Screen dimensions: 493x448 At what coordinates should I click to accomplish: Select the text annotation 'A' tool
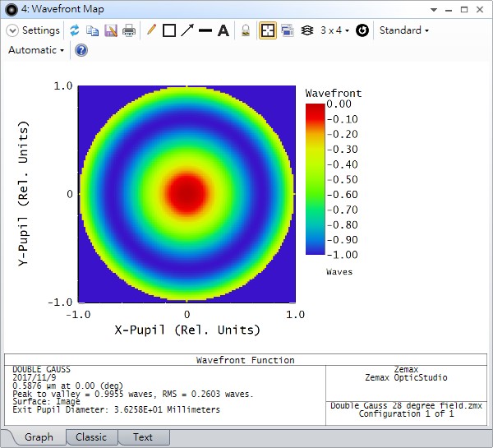[x=223, y=30]
